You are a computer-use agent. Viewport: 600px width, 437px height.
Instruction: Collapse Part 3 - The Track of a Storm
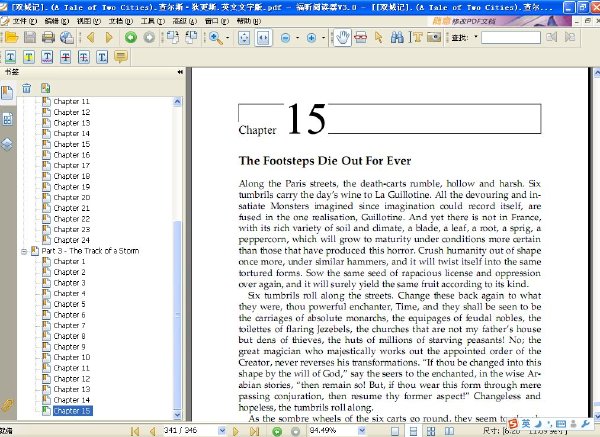(24, 251)
